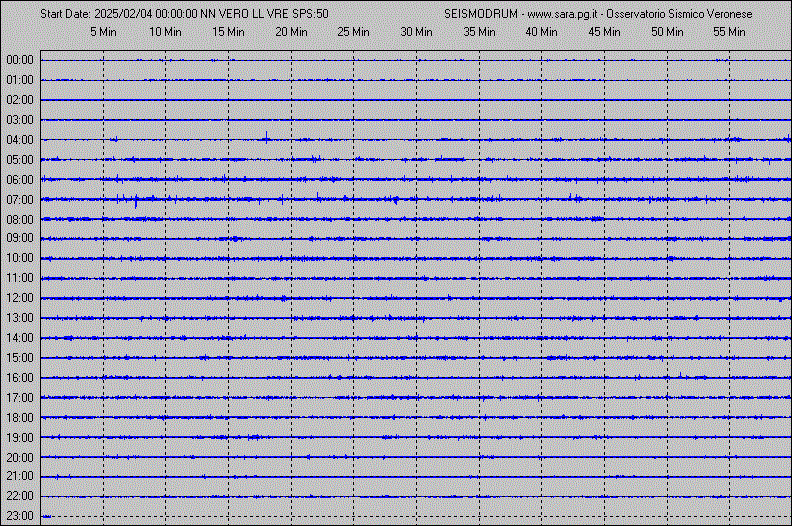792x526 pixels.
Task: Click the 18:00 hour label
Action: pos(20,417)
